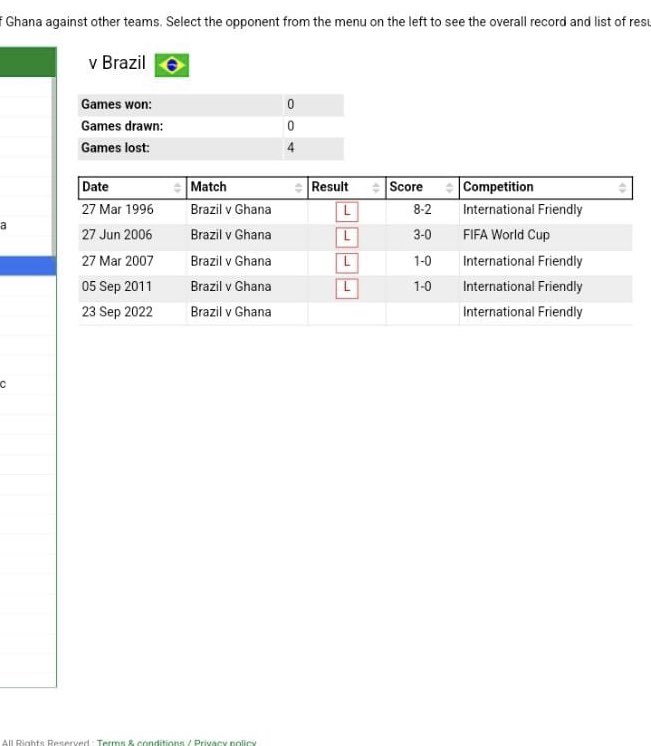Viewport: 651px width, 746px height.
Task: Click the score '3-0' cell
Action: click(x=422, y=235)
